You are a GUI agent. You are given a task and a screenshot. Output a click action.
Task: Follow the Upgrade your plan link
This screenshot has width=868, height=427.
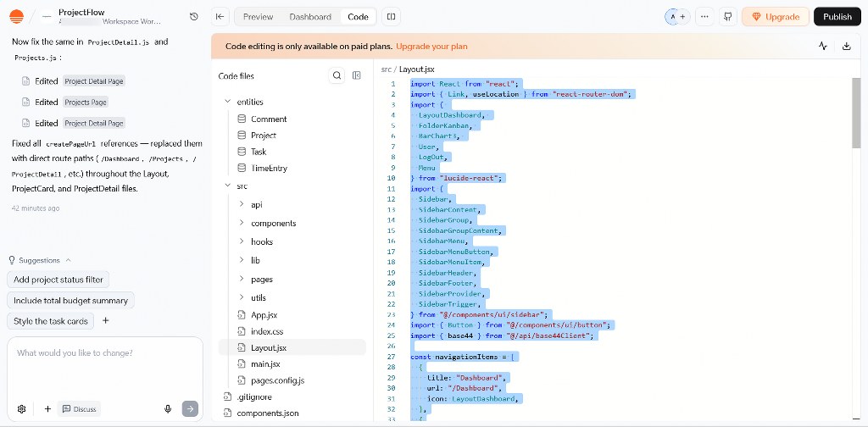click(431, 47)
